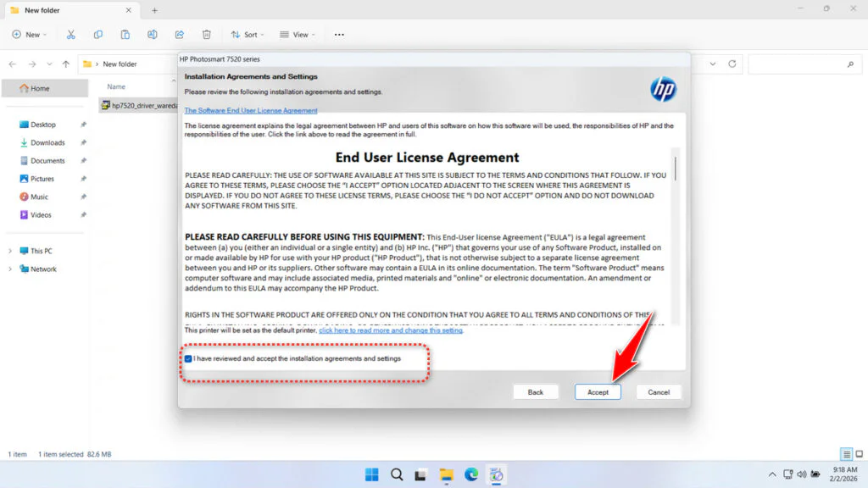Click the Delete trash icon
This screenshot has width=868, height=488.
(x=206, y=34)
